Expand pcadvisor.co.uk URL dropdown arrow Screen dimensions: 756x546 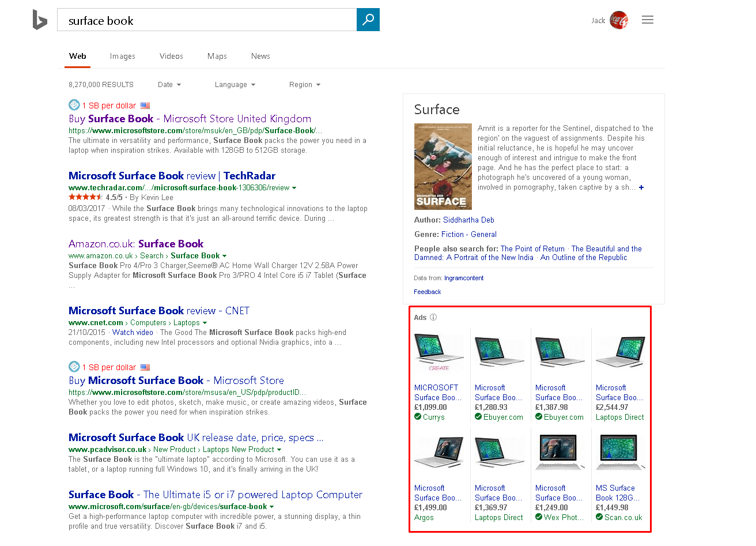pyautogui.click(x=279, y=450)
